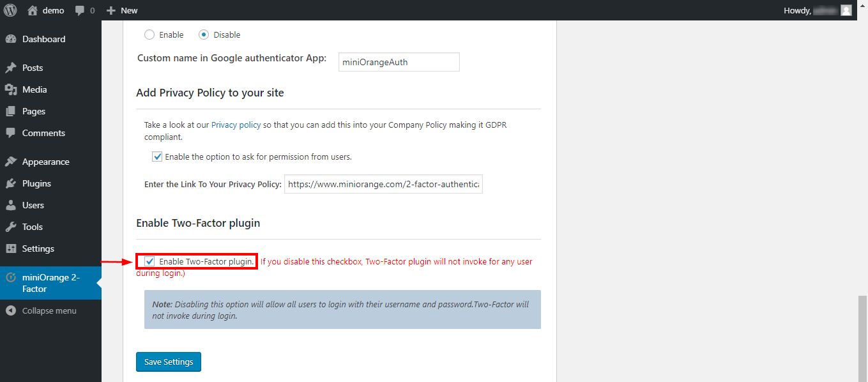Go to Media menu item
Image resolution: width=868 pixels, height=382 pixels.
pyautogui.click(x=50, y=89)
